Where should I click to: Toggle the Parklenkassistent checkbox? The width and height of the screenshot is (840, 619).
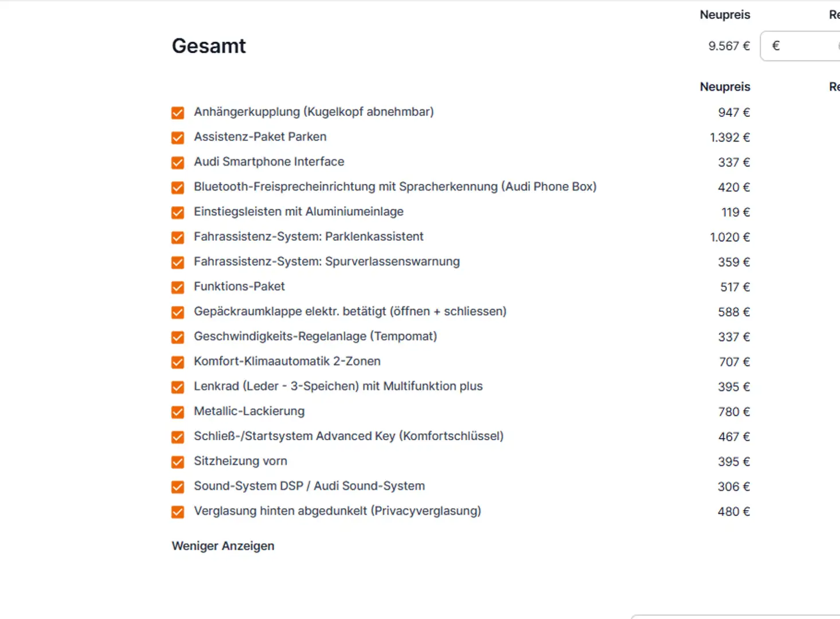tap(178, 237)
